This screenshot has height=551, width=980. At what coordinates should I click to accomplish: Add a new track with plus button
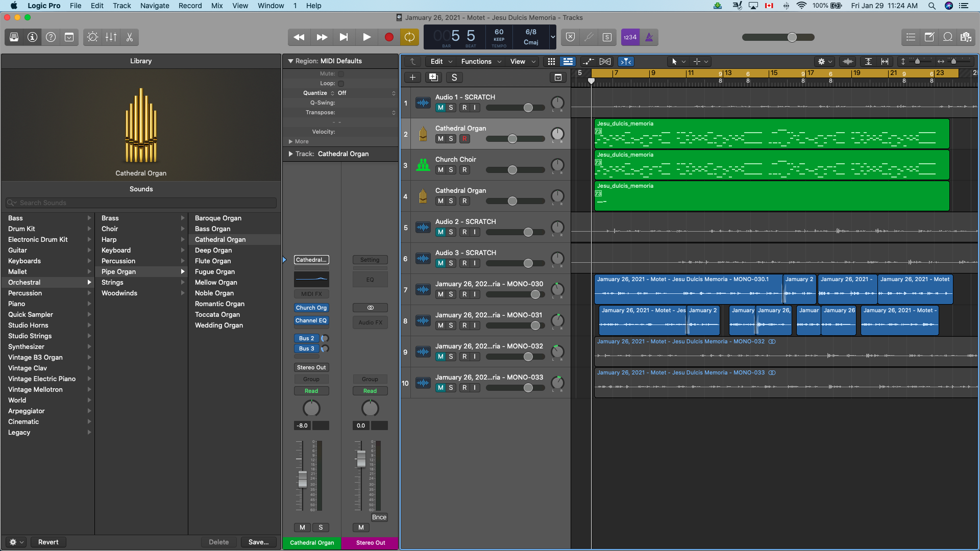(x=412, y=78)
